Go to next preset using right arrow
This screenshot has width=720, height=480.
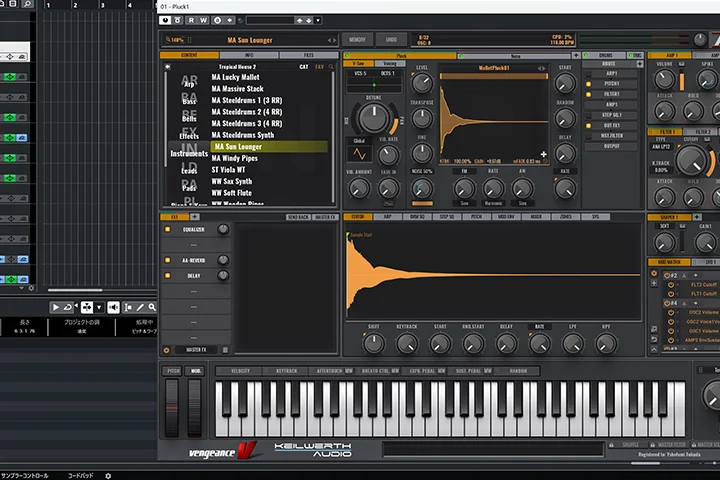[335, 40]
